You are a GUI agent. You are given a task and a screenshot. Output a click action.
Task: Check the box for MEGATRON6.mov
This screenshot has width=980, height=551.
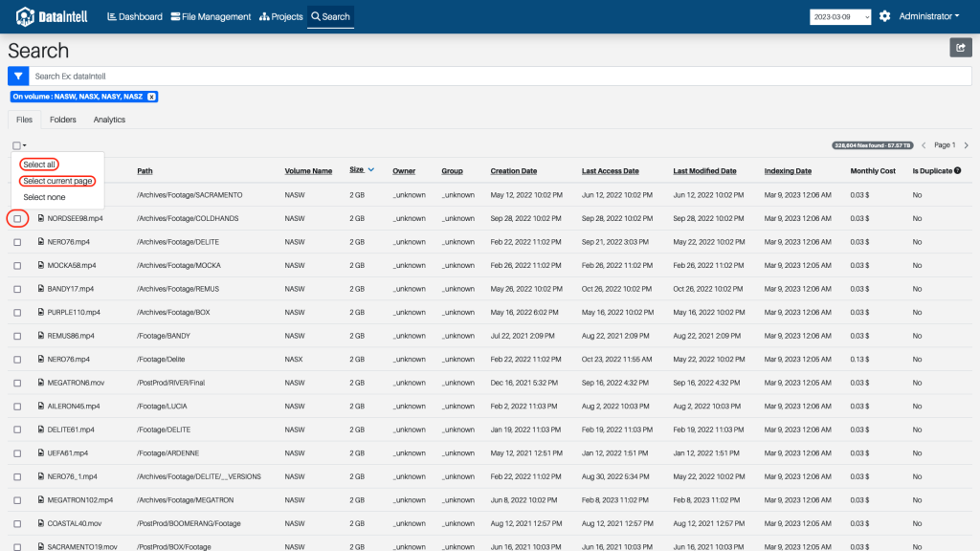(x=17, y=383)
